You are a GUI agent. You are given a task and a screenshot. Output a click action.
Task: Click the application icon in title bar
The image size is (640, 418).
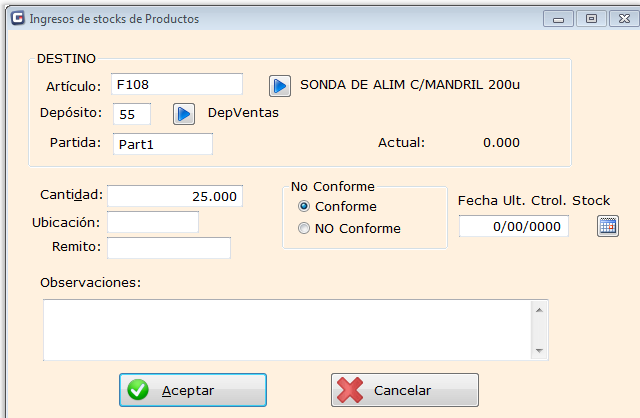tap(16, 18)
